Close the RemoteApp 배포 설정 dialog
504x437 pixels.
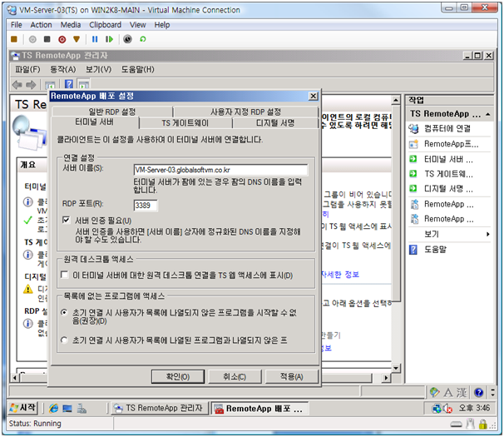pyautogui.click(x=313, y=96)
